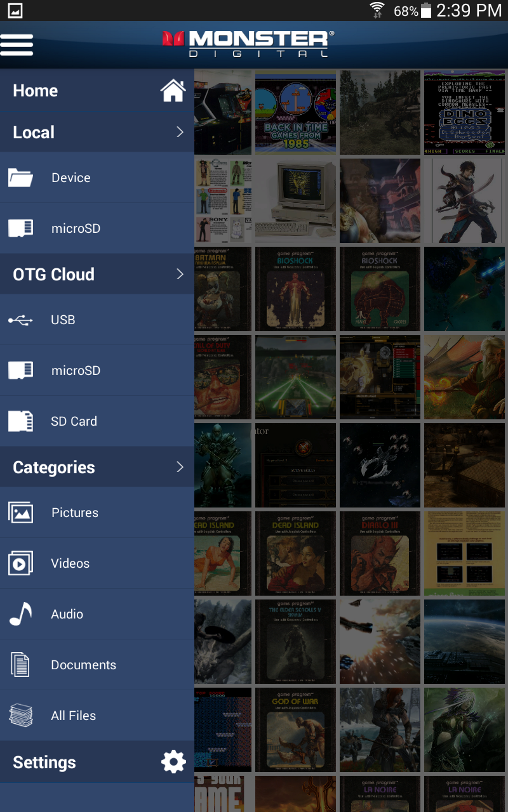Viewport: 508px width, 812px height.
Task: Open the God of War cover thumbnail
Action: [x=295, y=730]
